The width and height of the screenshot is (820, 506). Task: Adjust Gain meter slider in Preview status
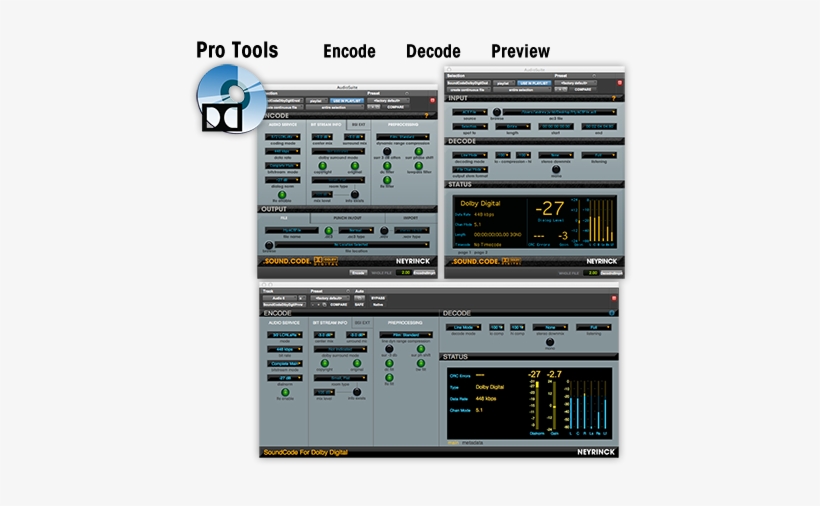pyautogui.click(x=554, y=405)
